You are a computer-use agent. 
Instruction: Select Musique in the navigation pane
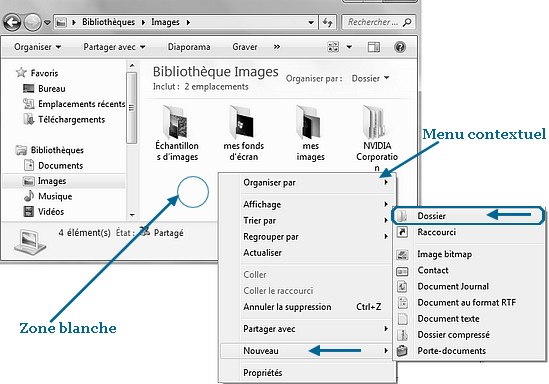[x=55, y=196]
